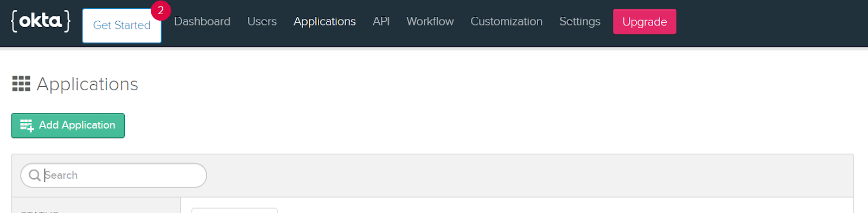
Task: Click the Applications grid icon beside heading
Action: point(21,84)
